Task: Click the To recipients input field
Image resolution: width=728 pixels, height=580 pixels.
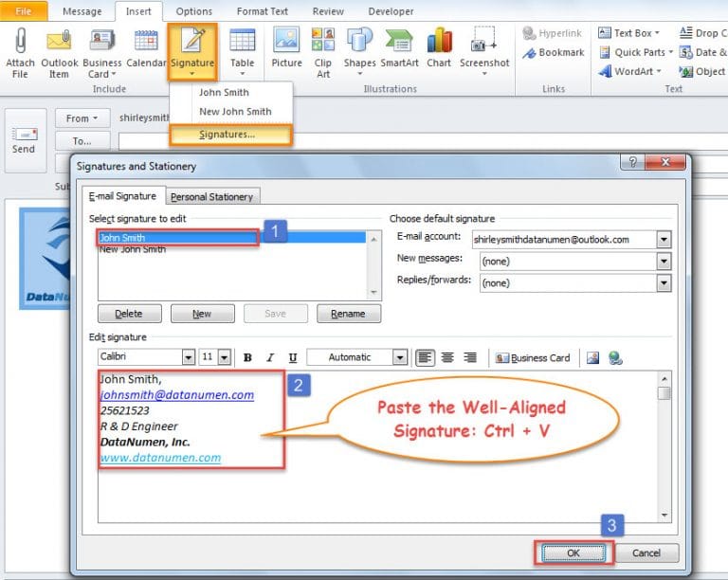Action: point(423,141)
